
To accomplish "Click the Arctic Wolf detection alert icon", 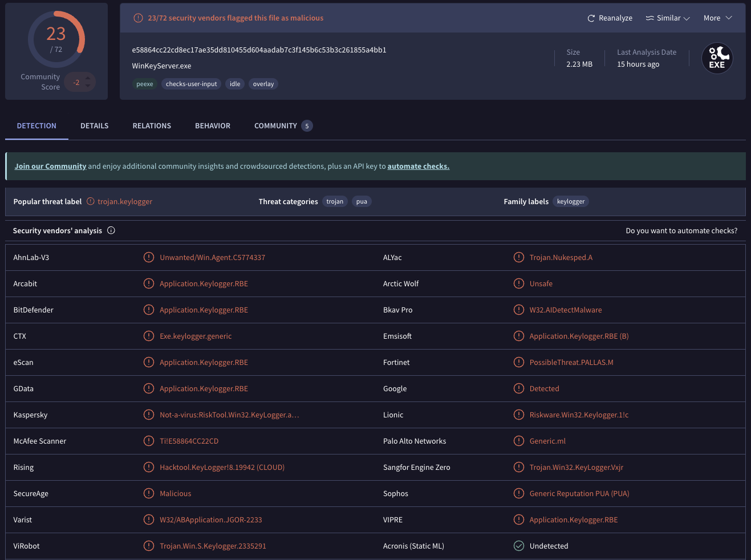I will (x=519, y=283).
